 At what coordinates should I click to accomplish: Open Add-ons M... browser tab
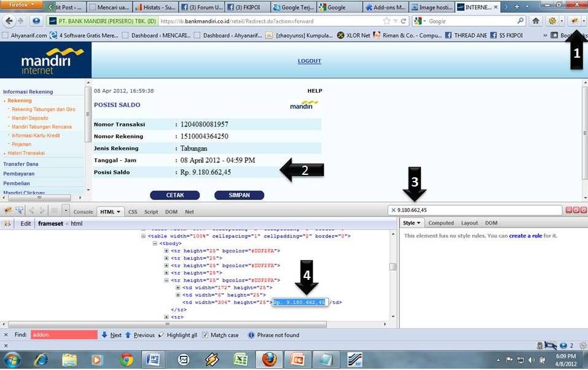[x=385, y=7]
